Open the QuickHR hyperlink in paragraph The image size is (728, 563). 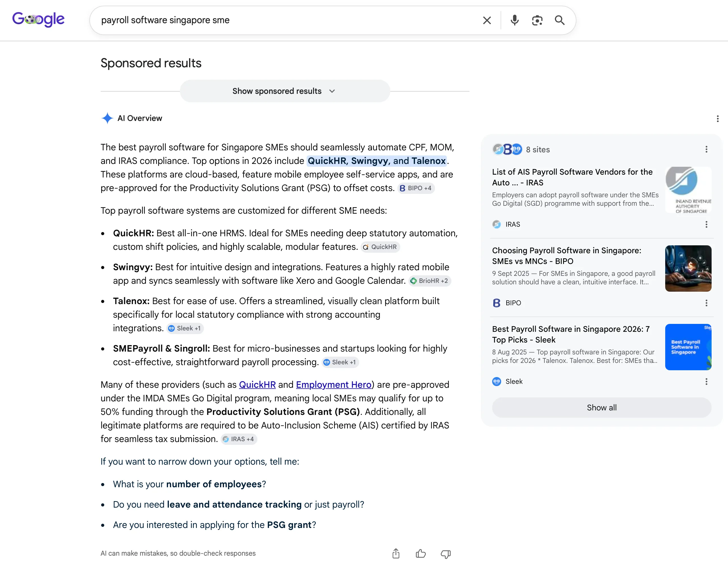257,385
